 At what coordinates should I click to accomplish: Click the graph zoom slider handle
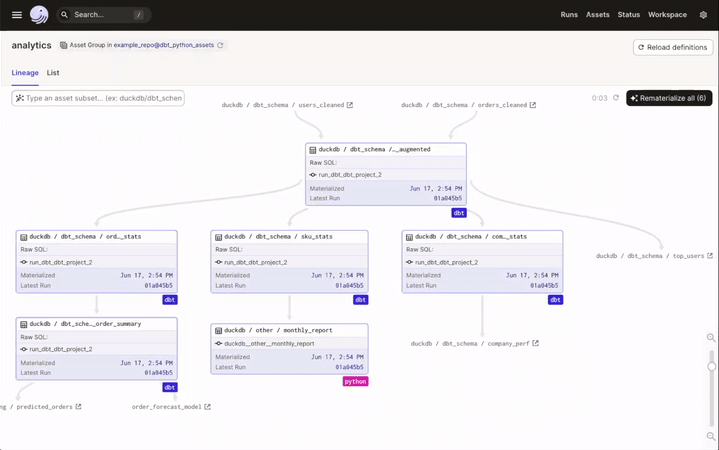click(x=712, y=367)
